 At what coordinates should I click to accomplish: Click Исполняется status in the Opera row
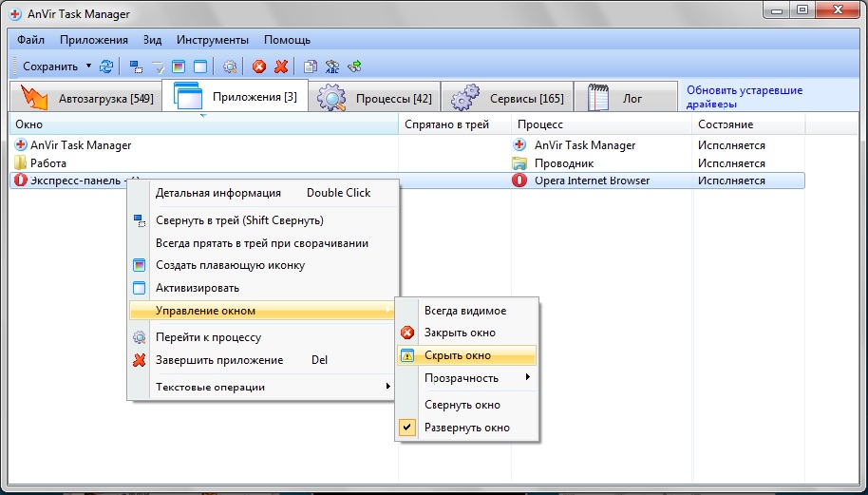(731, 181)
